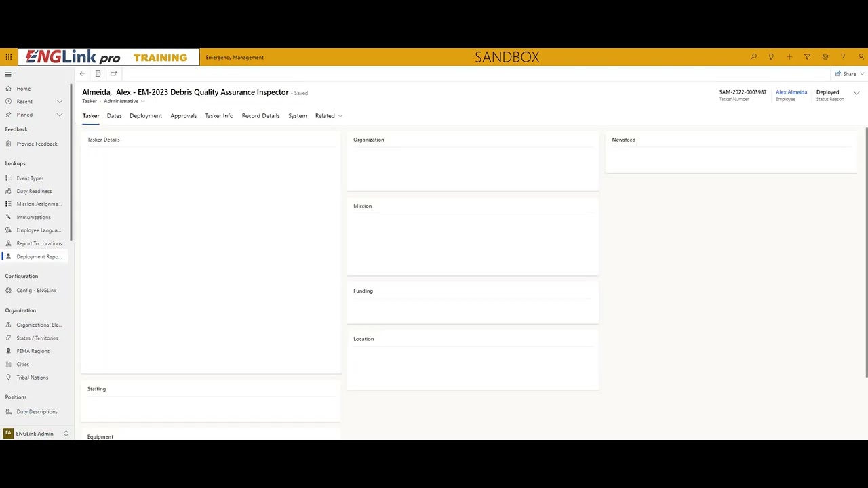Screen dimensions: 868x488
Task: Open Deployment Reports sidebar item
Action: click(x=34, y=256)
